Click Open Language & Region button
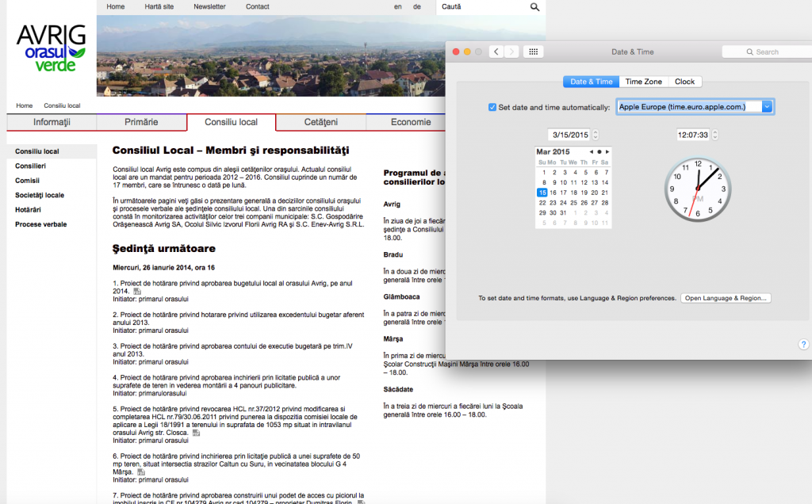Screen dimensions: 812x504 point(726,298)
